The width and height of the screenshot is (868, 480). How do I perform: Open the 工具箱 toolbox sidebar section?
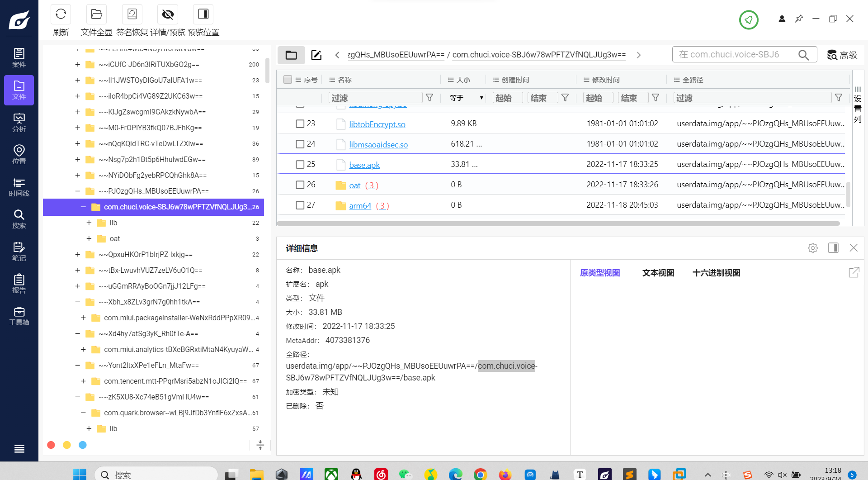(x=19, y=316)
